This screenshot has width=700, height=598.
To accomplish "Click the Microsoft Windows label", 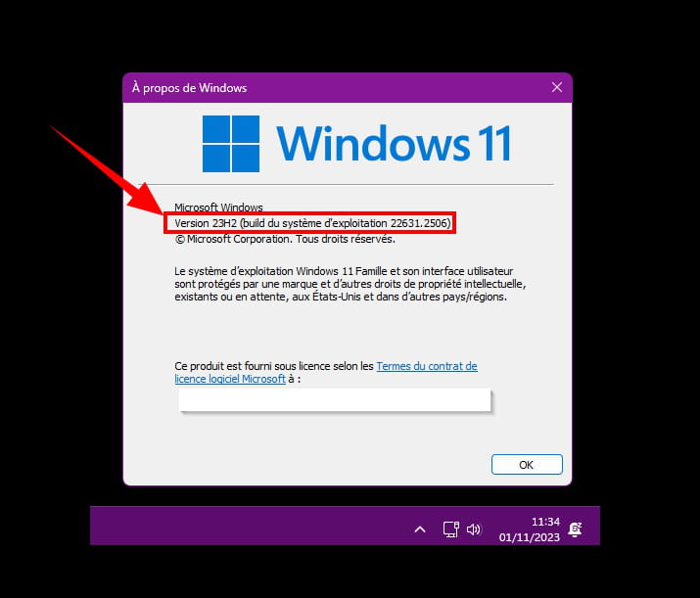I will (218, 207).
